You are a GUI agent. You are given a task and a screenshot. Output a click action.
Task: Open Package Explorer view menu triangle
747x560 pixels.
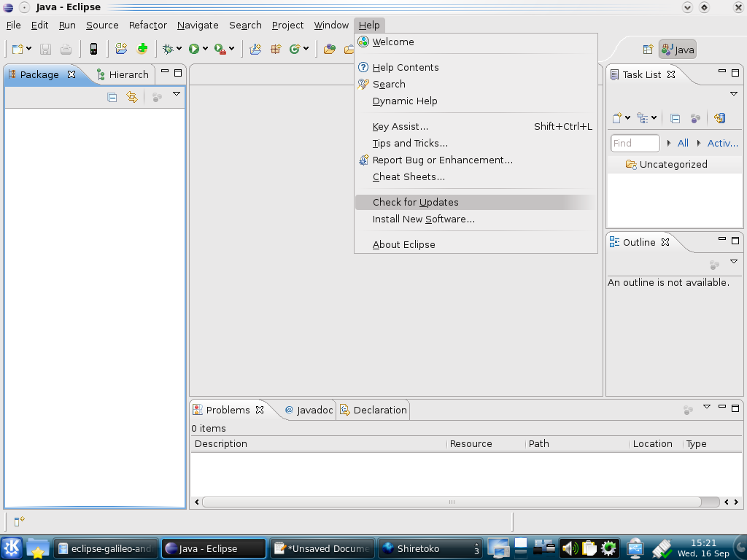tap(177, 94)
